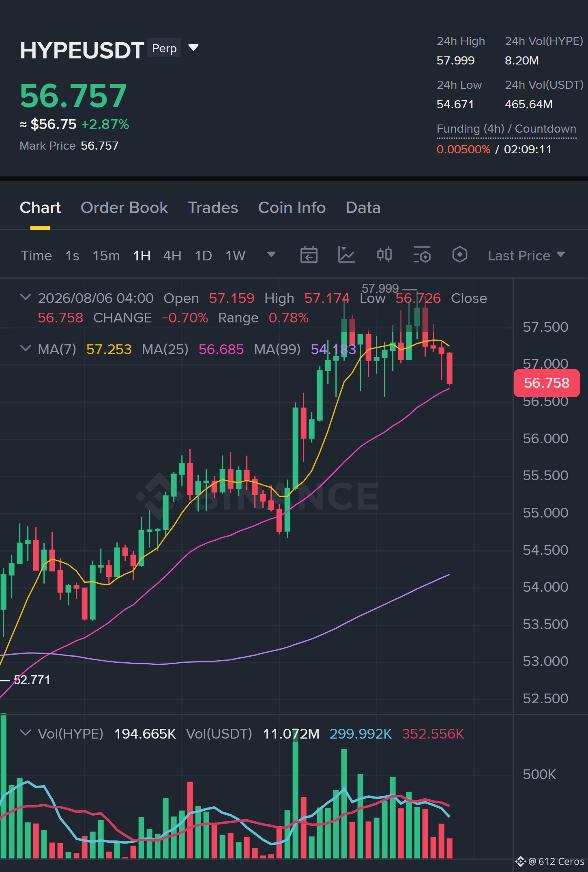Switch to the Chart tab
The width and height of the screenshot is (588, 872).
pos(40,208)
